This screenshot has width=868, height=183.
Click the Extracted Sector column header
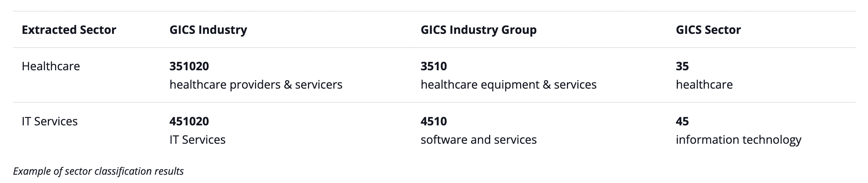[x=69, y=30]
